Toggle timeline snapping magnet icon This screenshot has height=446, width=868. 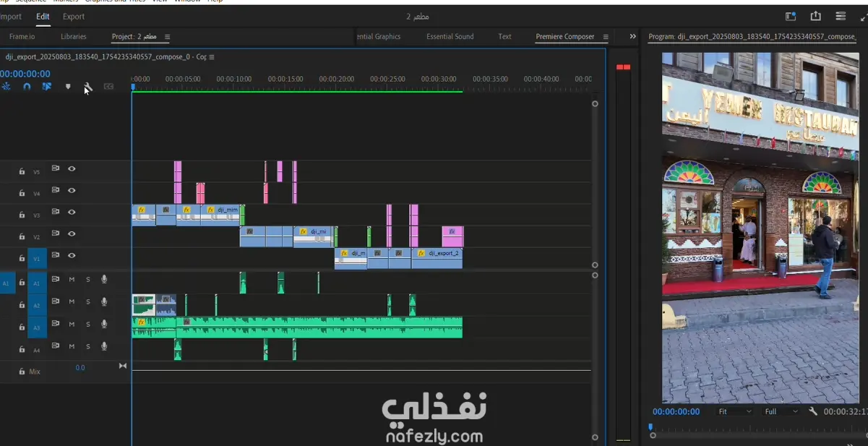pos(27,87)
